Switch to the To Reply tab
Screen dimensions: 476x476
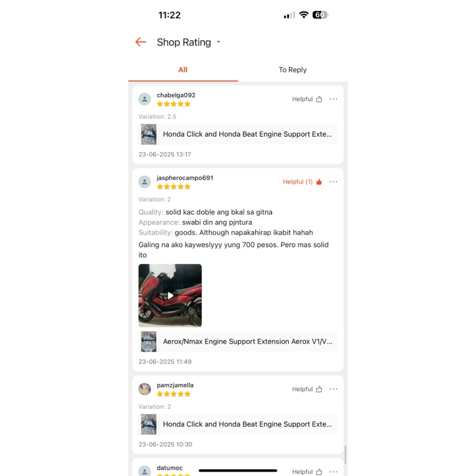point(293,70)
